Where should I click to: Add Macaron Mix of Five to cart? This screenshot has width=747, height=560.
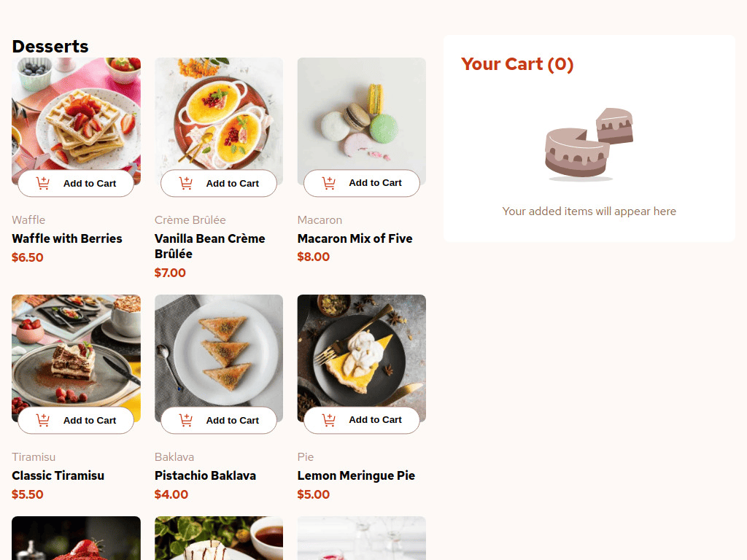[361, 183]
